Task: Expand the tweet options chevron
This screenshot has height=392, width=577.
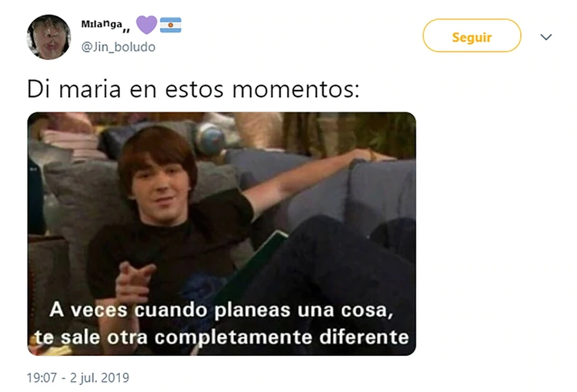Action: click(x=545, y=37)
